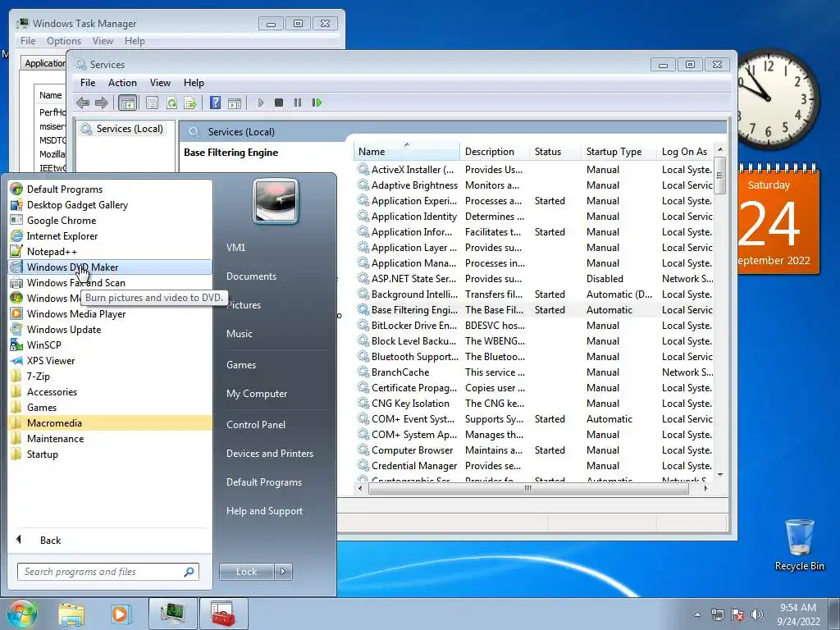840x630 pixels.
Task: Select Services (Local) tree node
Action: (x=129, y=129)
